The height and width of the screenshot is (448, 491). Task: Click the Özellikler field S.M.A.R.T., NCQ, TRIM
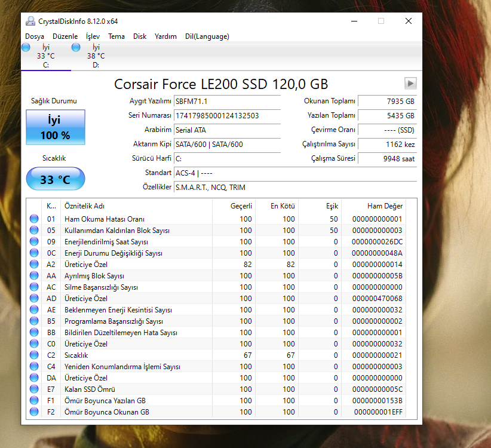pyautogui.click(x=295, y=188)
